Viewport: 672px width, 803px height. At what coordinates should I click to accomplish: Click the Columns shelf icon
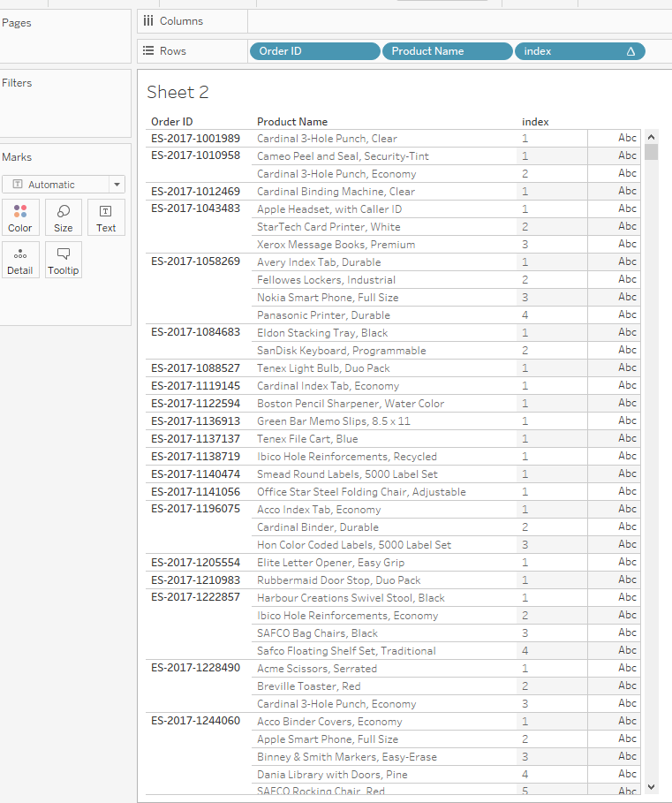(x=148, y=21)
